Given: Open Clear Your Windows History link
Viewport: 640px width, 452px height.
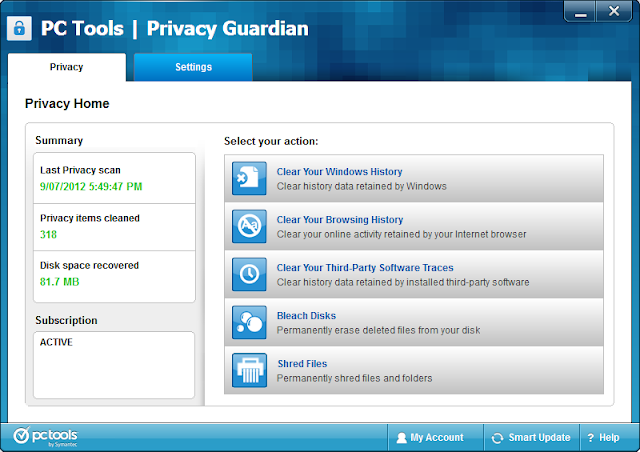Looking at the screenshot, I should (x=339, y=171).
